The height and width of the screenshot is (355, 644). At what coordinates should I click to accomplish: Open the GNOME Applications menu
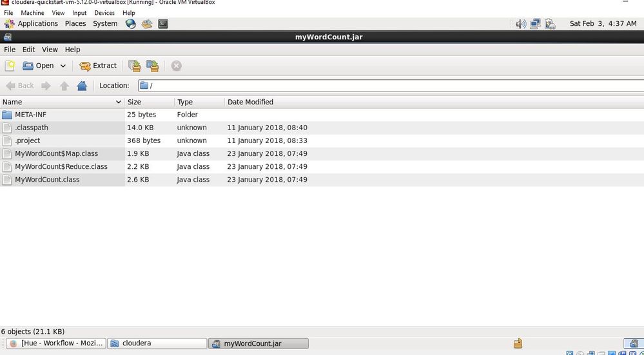click(x=31, y=23)
